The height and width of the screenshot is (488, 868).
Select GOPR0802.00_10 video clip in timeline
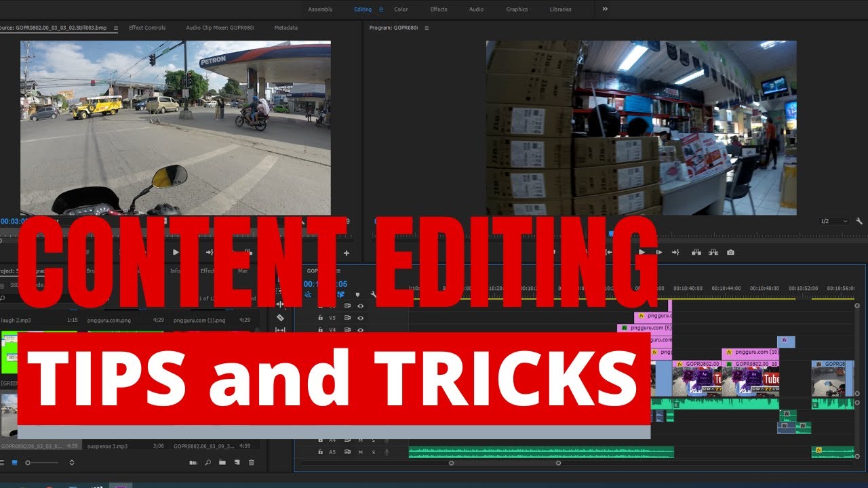pyautogui.click(x=751, y=378)
